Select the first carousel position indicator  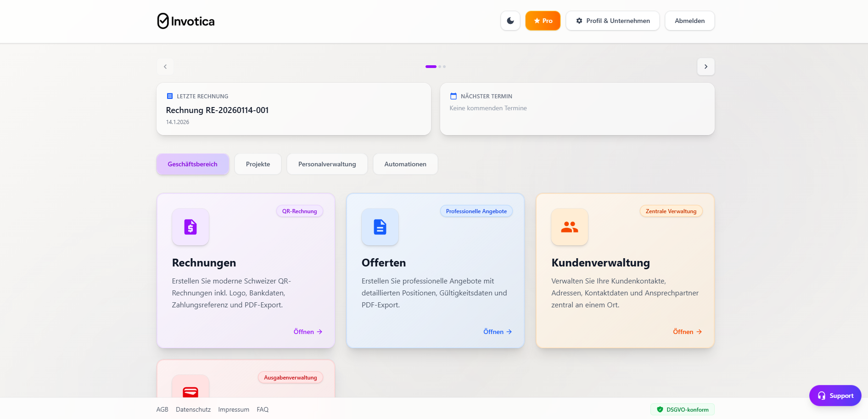(431, 67)
